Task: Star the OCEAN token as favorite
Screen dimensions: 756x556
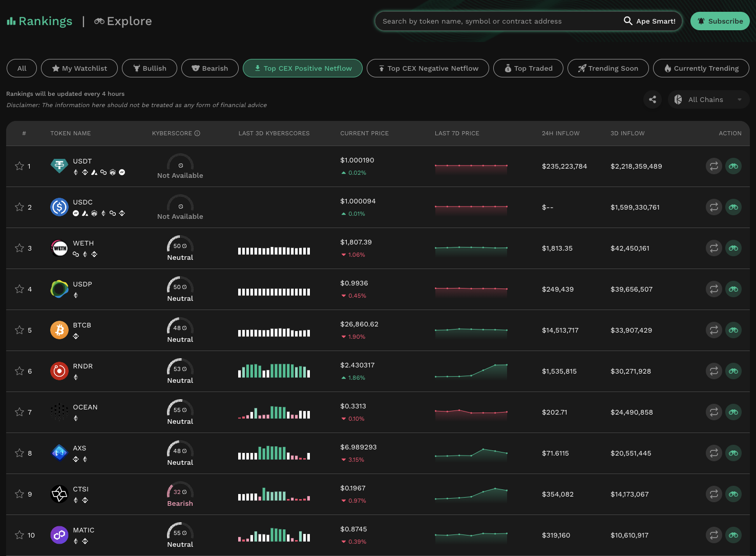Action: click(19, 412)
